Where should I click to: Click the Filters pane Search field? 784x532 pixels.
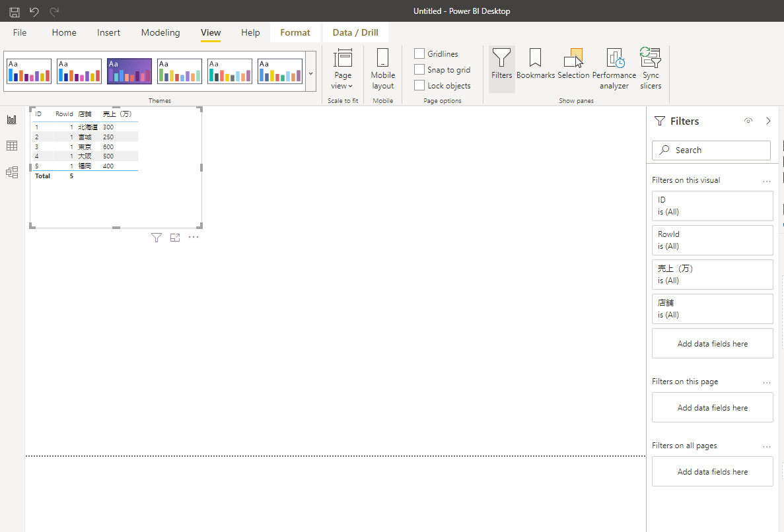pyautogui.click(x=711, y=150)
